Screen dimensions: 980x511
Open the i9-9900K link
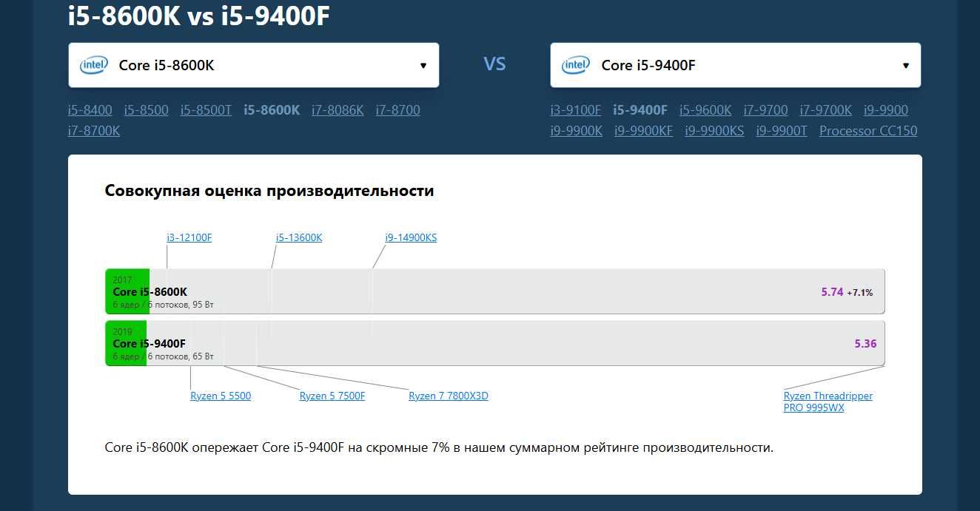577,131
